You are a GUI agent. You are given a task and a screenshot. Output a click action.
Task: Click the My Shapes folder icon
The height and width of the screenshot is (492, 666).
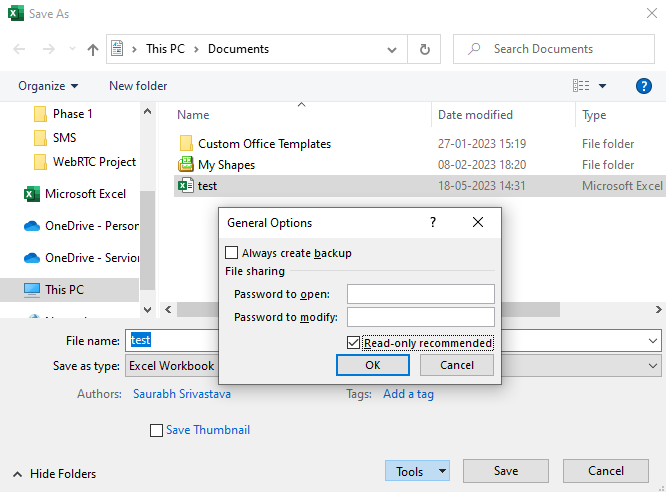click(186, 164)
